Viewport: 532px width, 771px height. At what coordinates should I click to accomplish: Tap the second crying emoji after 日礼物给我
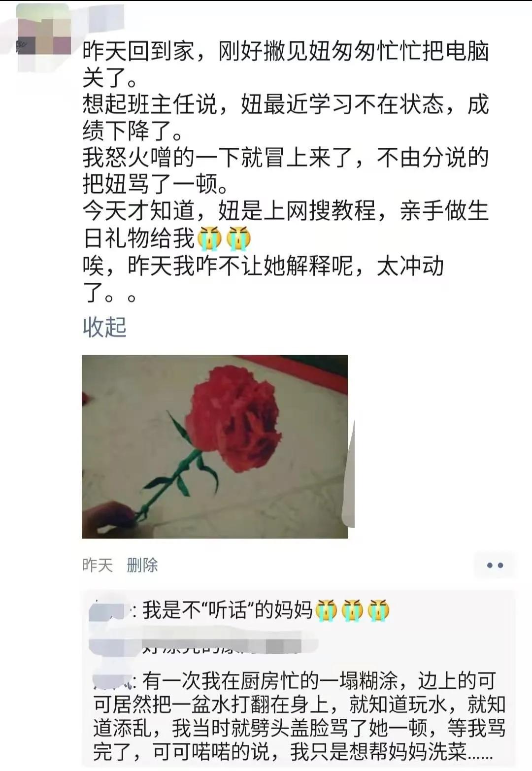[238, 238]
